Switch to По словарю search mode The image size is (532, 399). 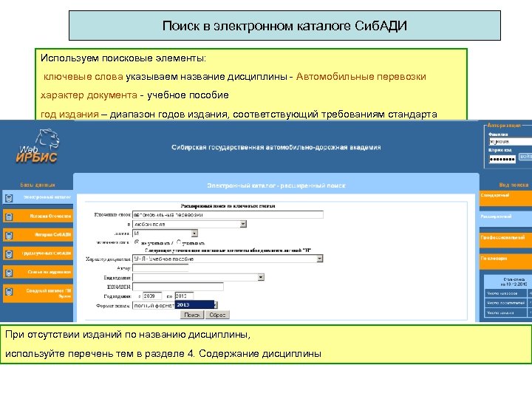(x=505, y=262)
